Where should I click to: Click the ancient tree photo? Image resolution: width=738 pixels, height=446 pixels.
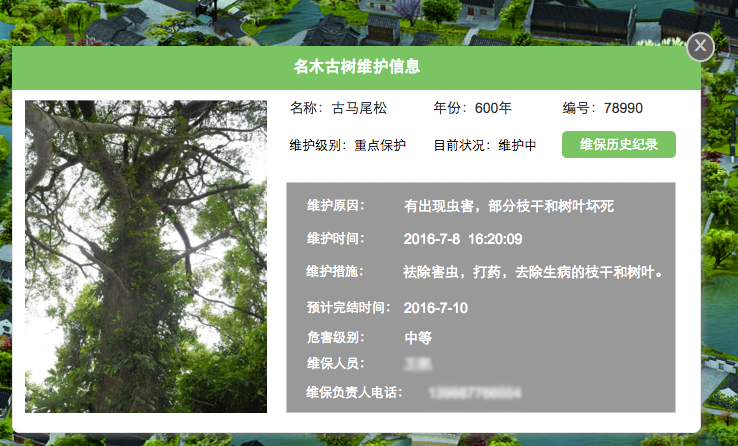[x=146, y=256]
